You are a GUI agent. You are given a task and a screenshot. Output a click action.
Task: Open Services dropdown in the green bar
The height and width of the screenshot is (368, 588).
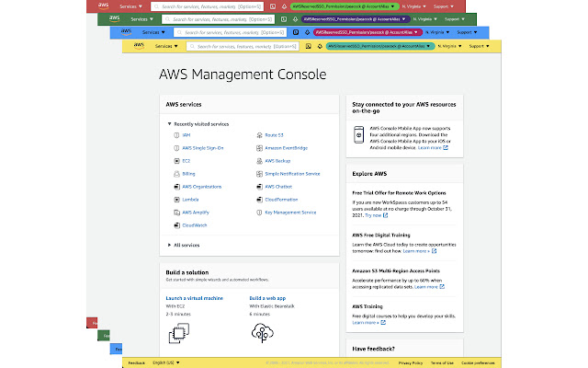click(x=142, y=19)
